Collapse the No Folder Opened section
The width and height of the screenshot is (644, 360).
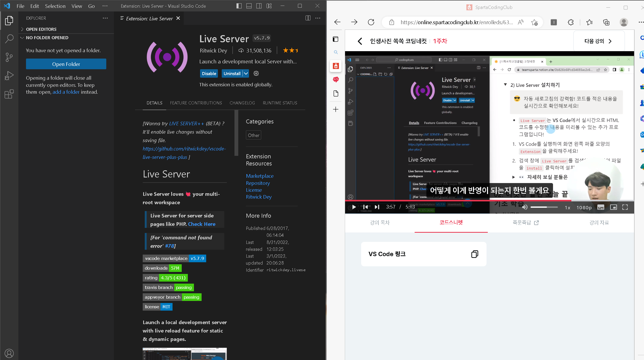pyautogui.click(x=66, y=38)
